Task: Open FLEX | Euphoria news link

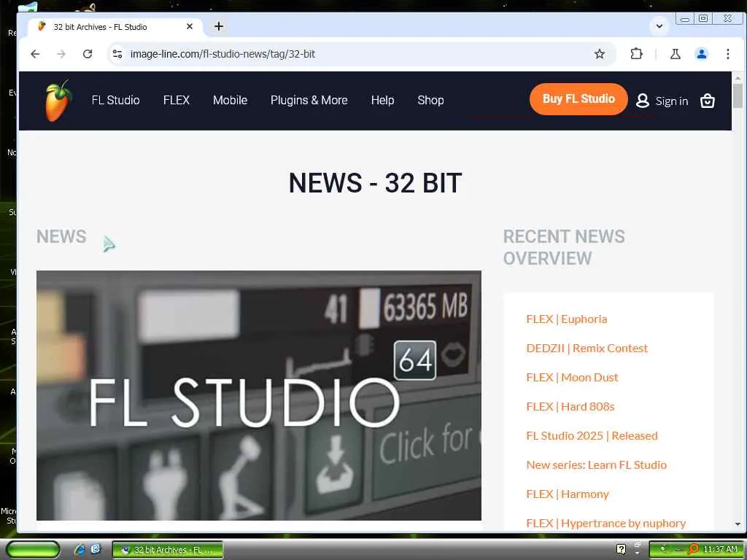Action: pos(566,319)
